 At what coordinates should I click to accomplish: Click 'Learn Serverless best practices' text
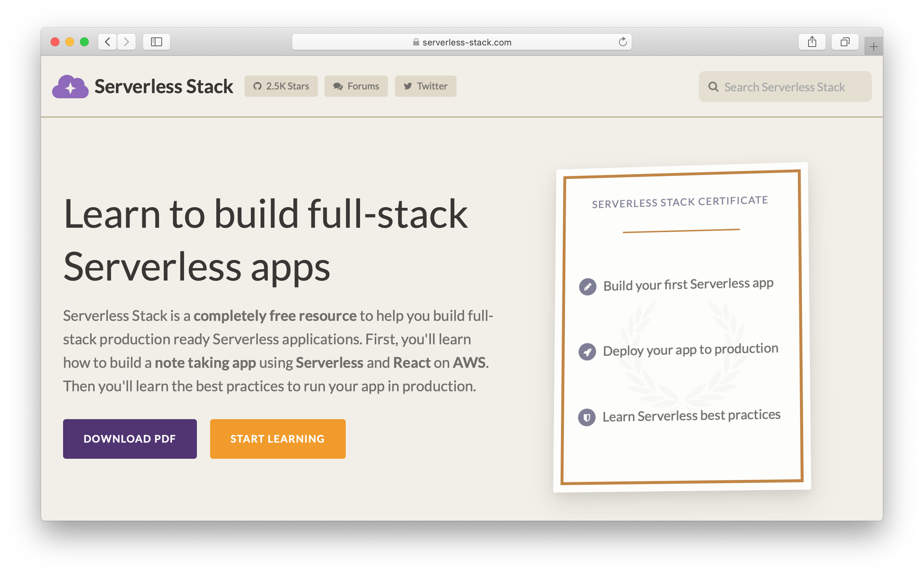pos(691,415)
